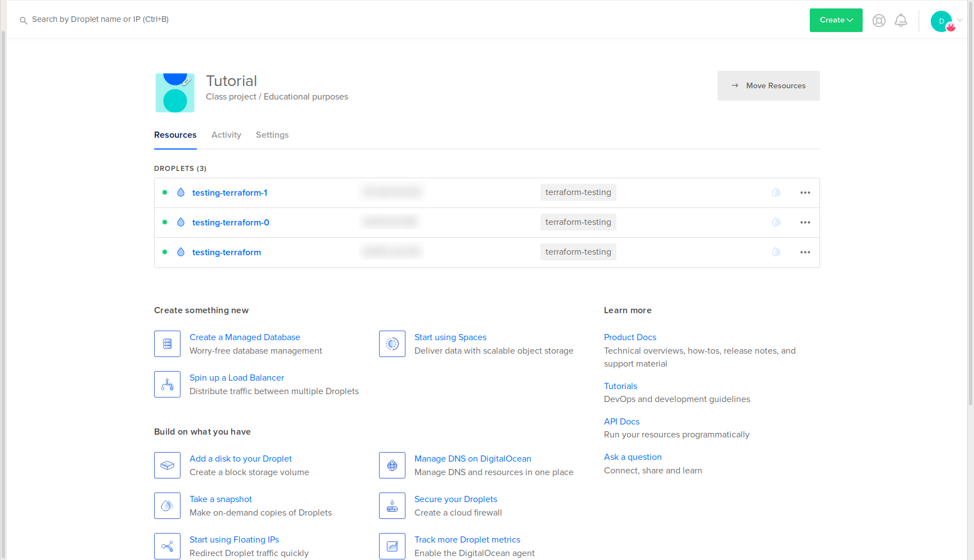Screen dimensions: 974x560
Task: Click the search magnifier icon
Action: (x=23, y=20)
